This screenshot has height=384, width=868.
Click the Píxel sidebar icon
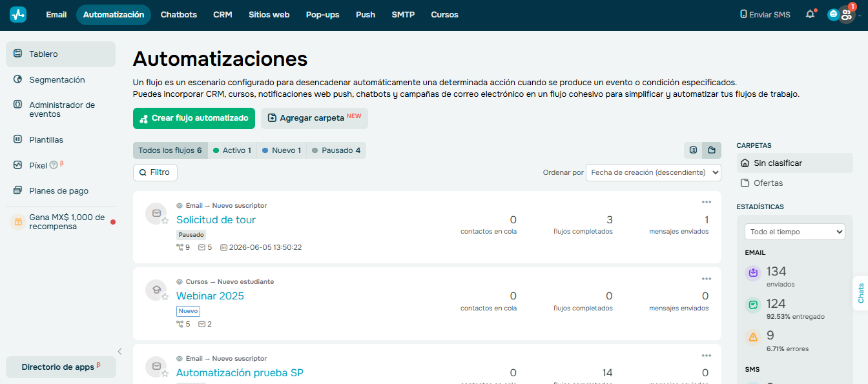click(x=17, y=165)
